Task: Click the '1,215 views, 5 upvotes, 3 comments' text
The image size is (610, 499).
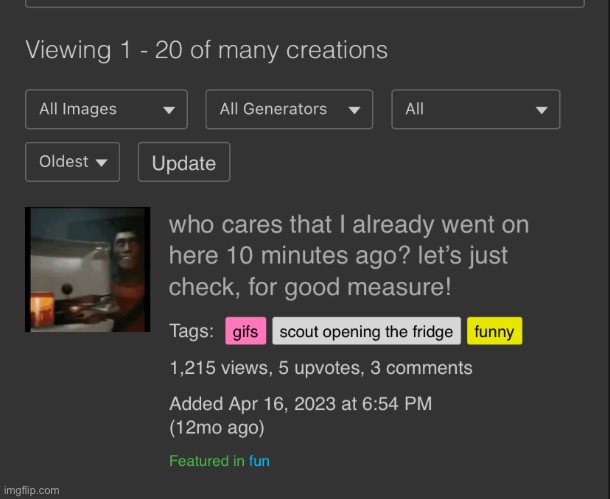Action: (x=321, y=368)
